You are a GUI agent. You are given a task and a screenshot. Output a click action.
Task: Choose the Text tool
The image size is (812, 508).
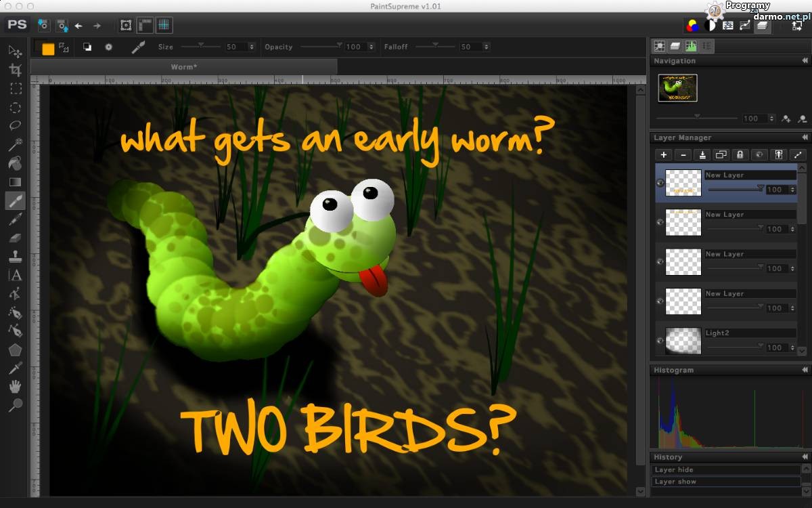(x=15, y=275)
